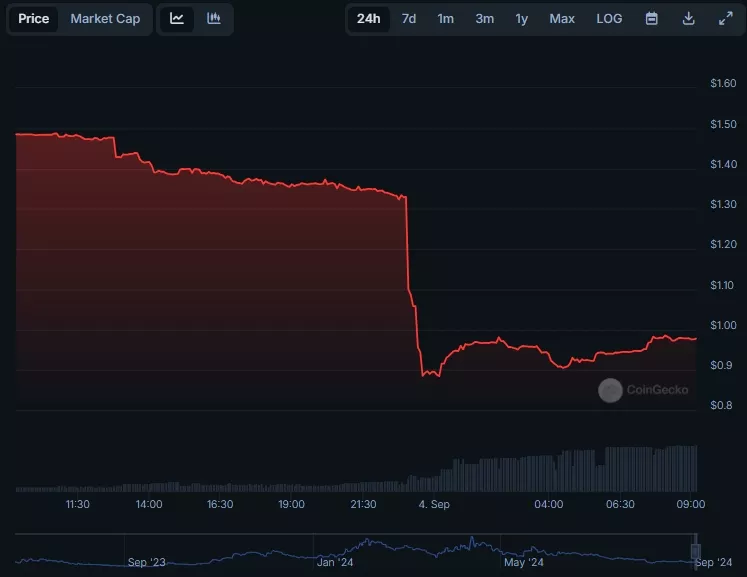Expand chart to fullscreen
This screenshot has width=747, height=577.
[x=726, y=19]
